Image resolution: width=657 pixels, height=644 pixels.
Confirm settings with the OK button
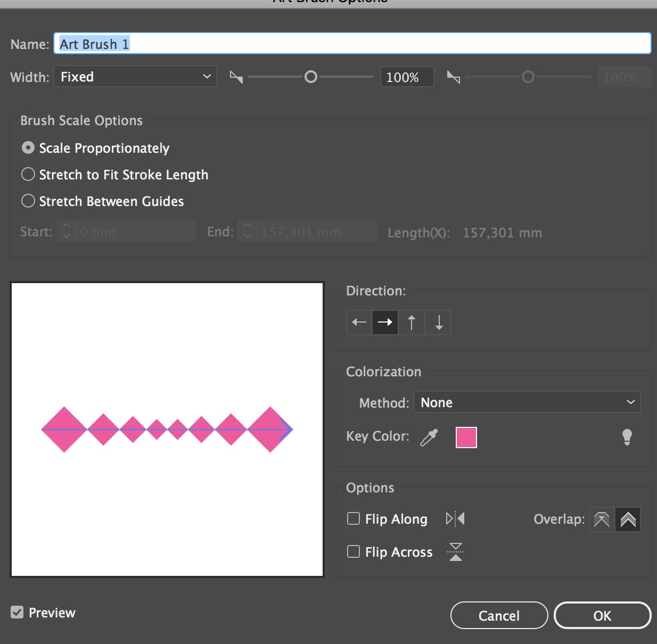pos(602,615)
